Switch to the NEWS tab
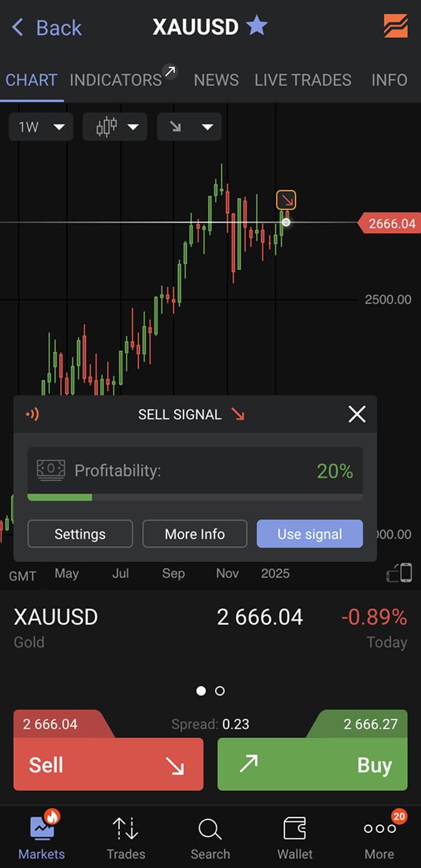The image size is (421, 868). 216,80
